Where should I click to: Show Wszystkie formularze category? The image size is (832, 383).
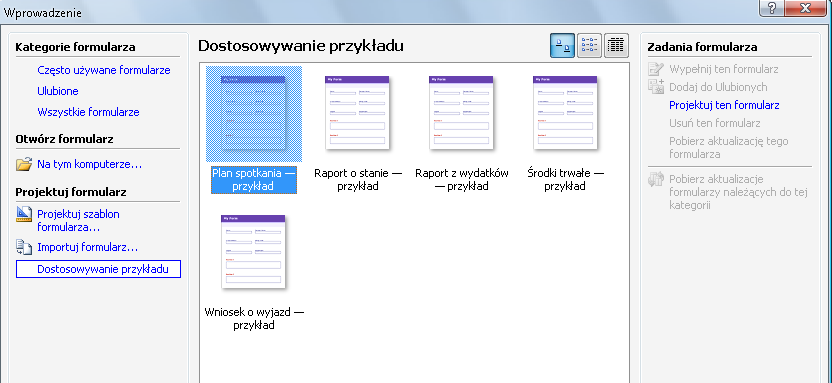coord(89,112)
